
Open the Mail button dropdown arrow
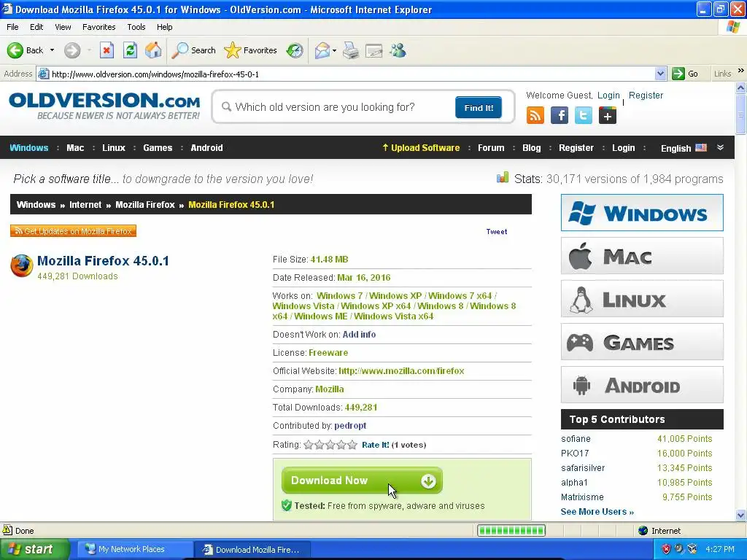click(334, 50)
